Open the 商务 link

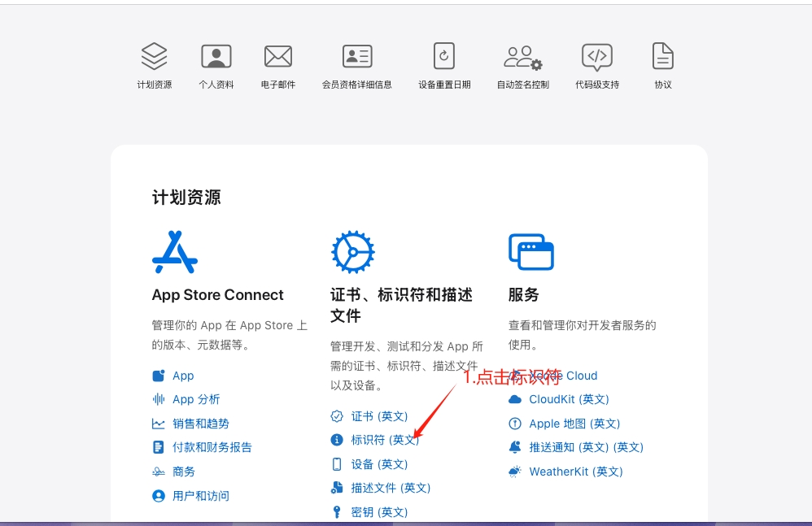coord(184,472)
